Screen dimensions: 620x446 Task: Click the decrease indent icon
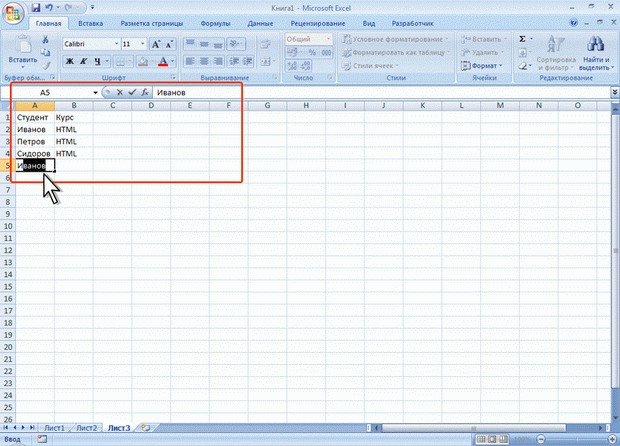click(234, 61)
